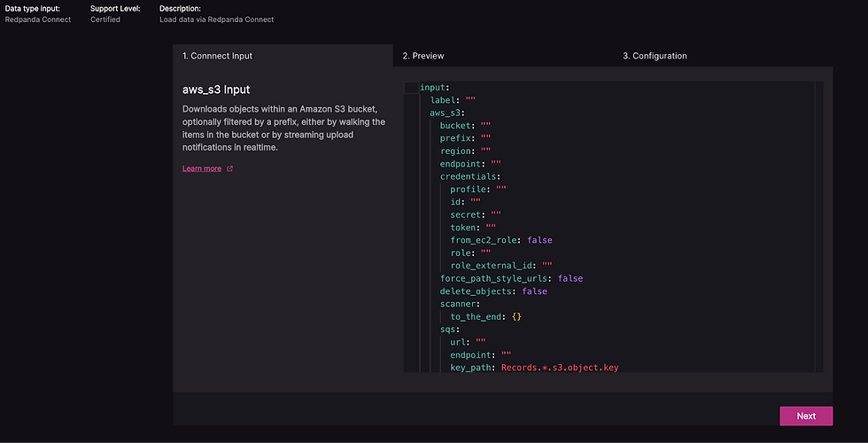The width and height of the screenshot is (868, 443).
Task: Click the 'Description:' label
Action: pos(180,9)
